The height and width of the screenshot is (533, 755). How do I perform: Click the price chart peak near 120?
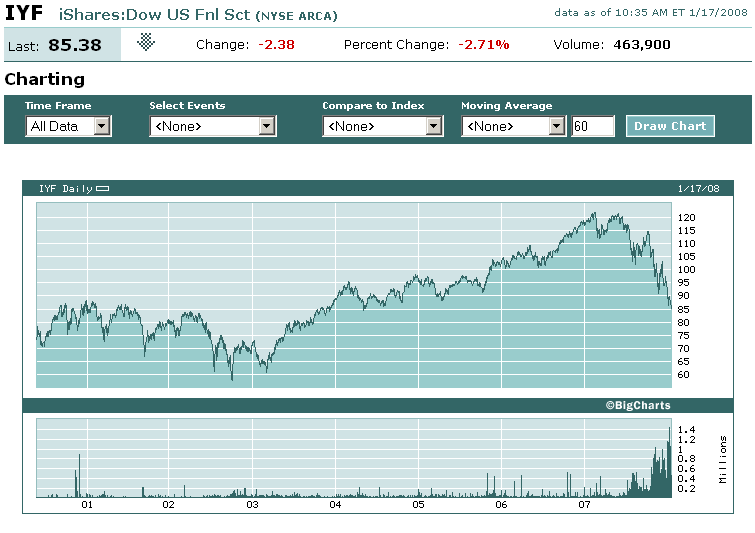(x=595, y=215)
